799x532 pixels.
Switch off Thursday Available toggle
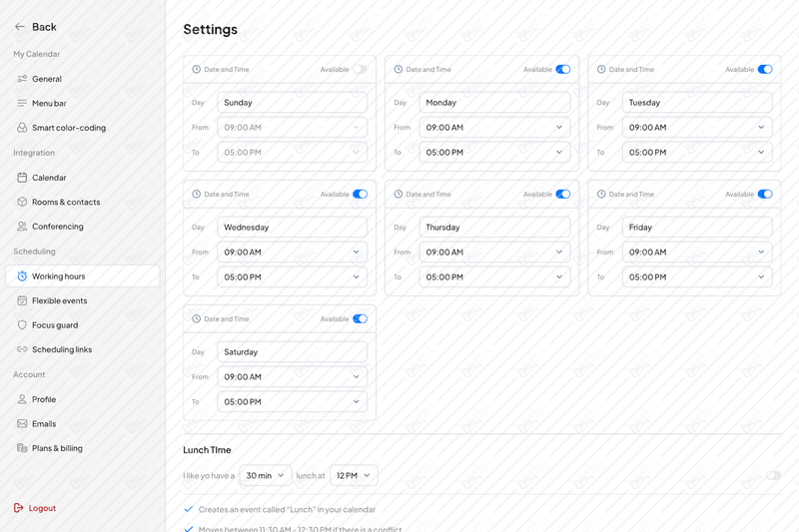click(x=563, y=194)
